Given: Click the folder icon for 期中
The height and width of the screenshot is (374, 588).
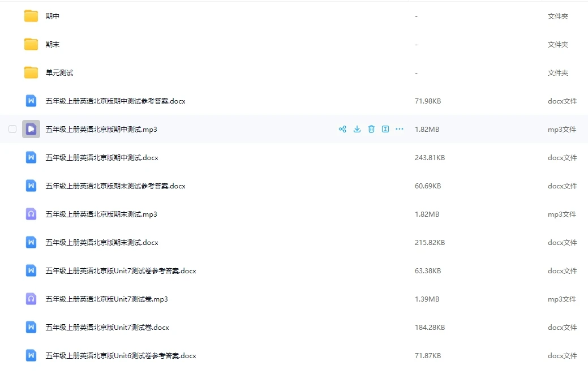Looking at the screenshot, I should pos(31,16).
